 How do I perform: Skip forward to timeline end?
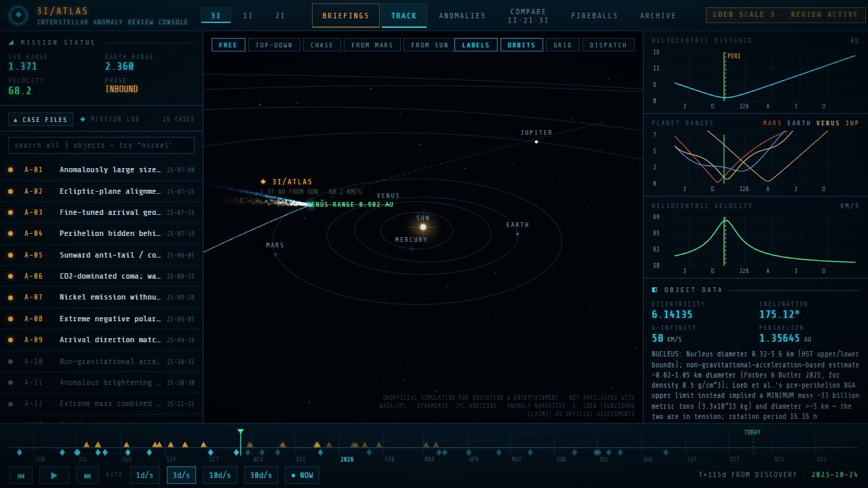tap(87, 475)
